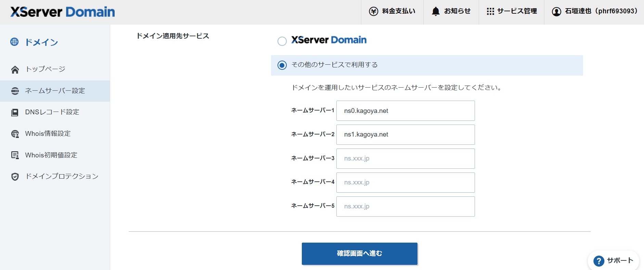
Task: Click the ドメイン sidebar heading
Action: click(x=41, y=42)
